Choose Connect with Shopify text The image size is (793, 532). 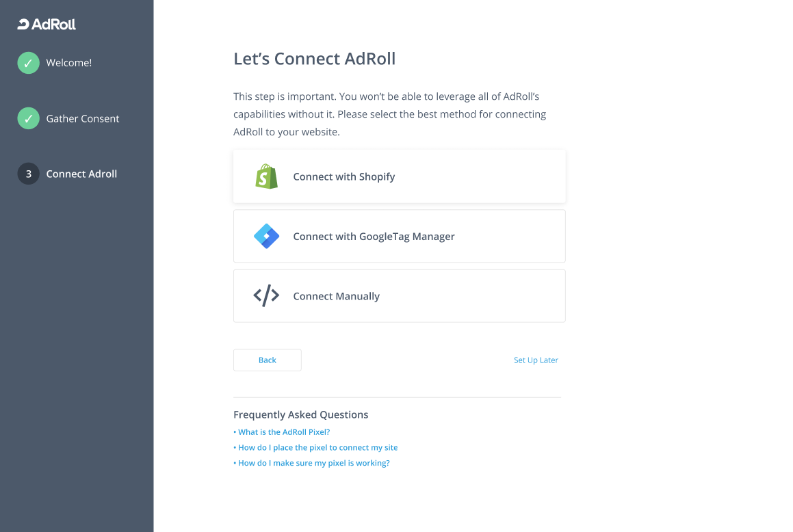coord(344,176)
